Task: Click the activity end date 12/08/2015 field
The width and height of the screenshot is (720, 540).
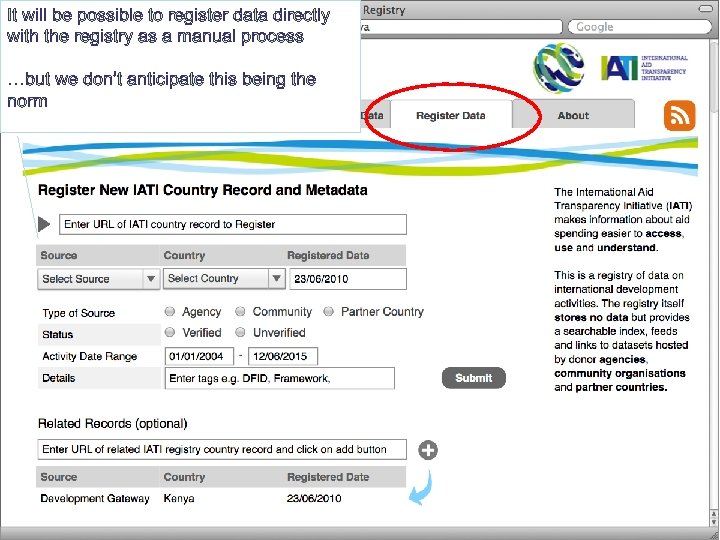Action: (283, 356)
